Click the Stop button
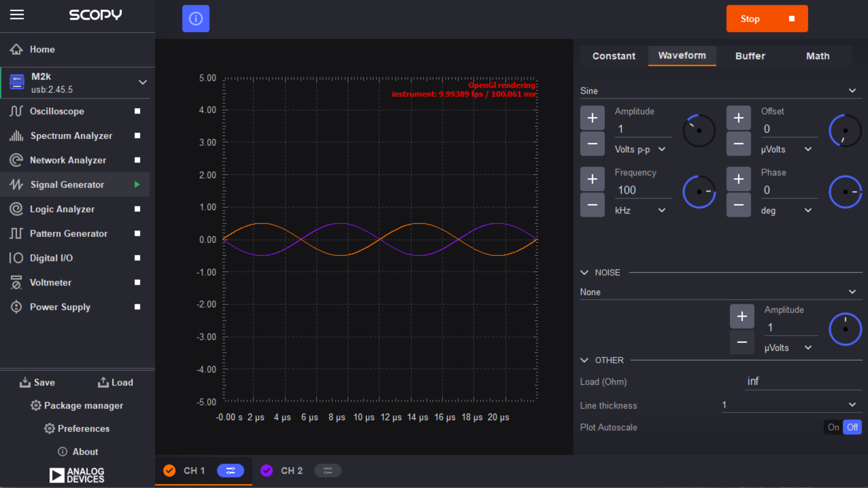The image size is (868, 488). pos(767,19)
